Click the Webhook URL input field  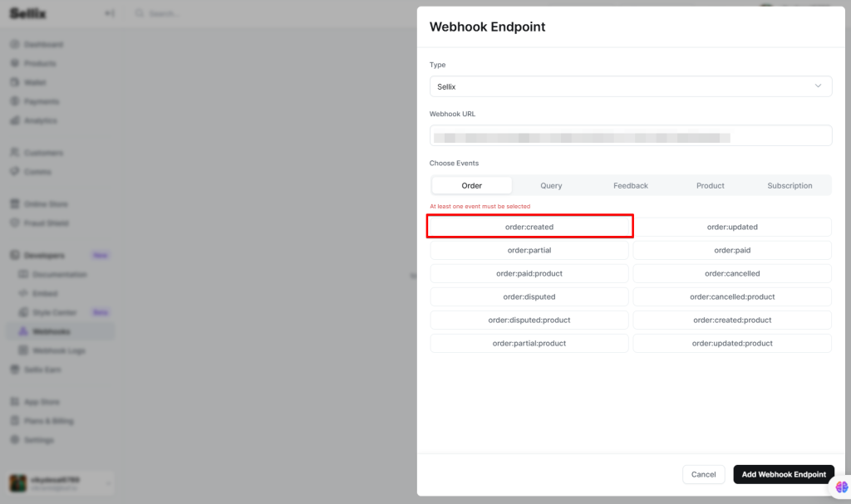[631, 136]
